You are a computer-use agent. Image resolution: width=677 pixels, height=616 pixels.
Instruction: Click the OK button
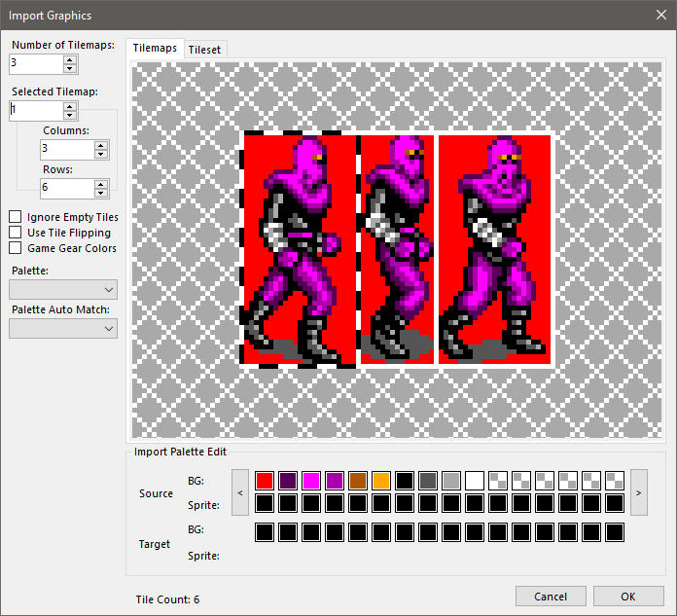point(628,597)
